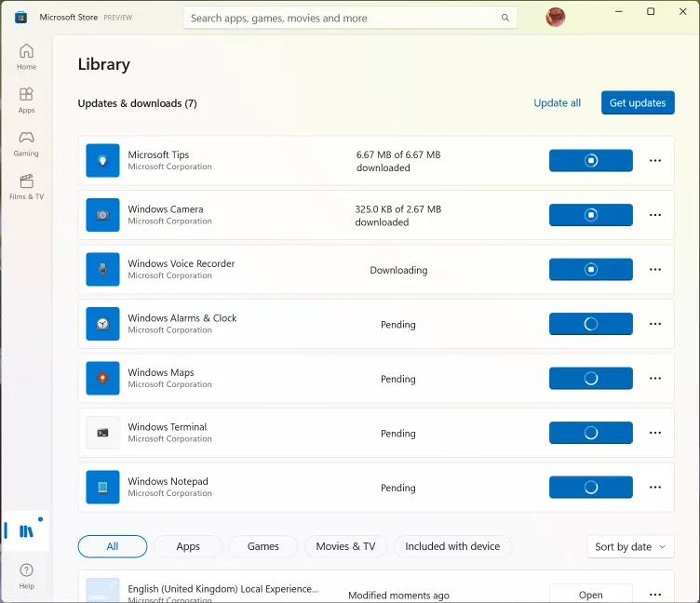Open more options for Windows Alarms & Clock
The image size is (700, 603).
coord(655,324)
